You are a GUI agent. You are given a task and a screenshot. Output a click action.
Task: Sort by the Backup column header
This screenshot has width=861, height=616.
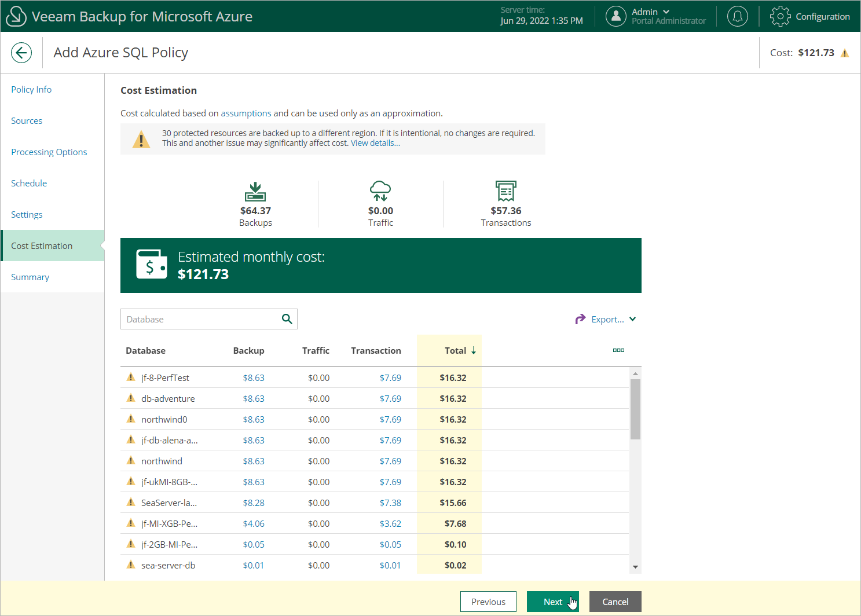pyautogui.click(x=248, y=350)
